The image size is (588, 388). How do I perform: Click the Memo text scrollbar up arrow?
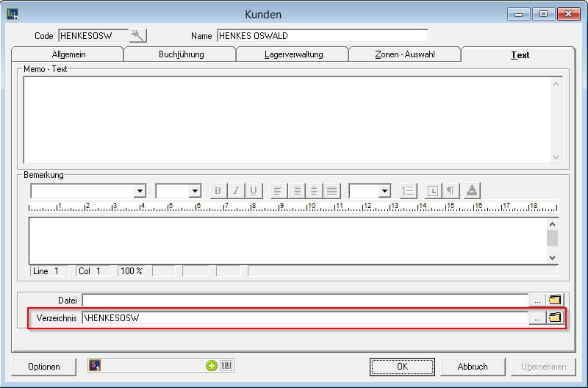tap(556, 85)
